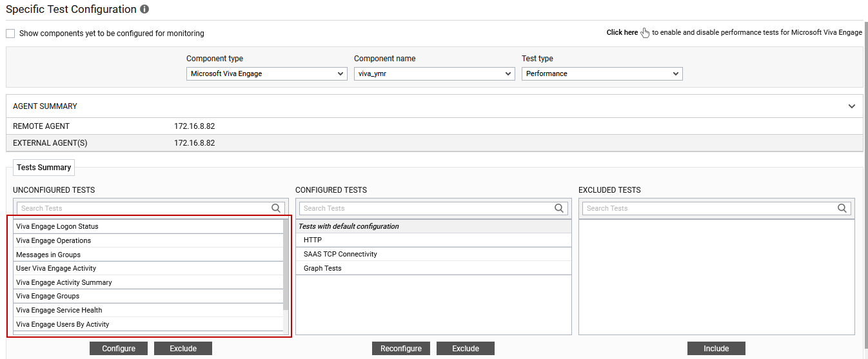Collapse the Agent Summary section chevron
The height and width of the screenshot is (359, 868).
pos(852,106)
